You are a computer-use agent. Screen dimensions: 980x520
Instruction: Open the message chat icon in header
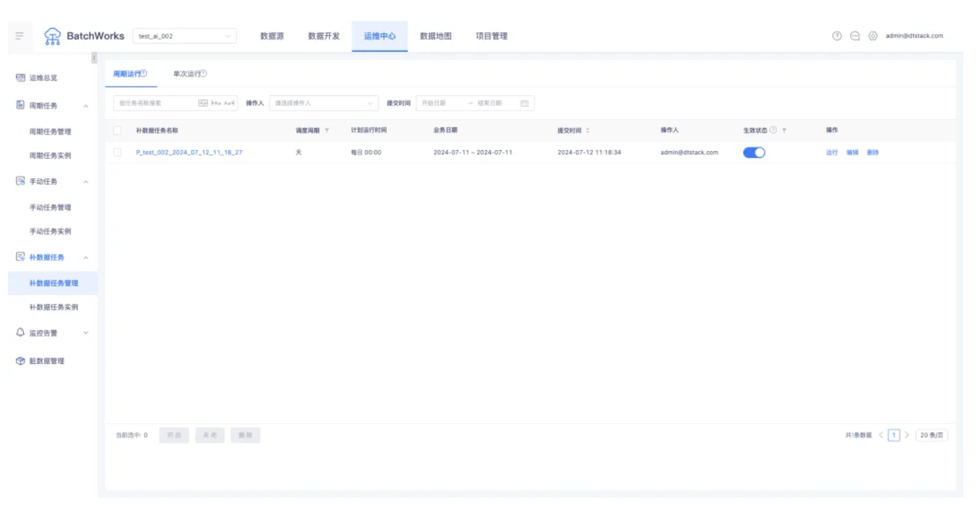855,36
